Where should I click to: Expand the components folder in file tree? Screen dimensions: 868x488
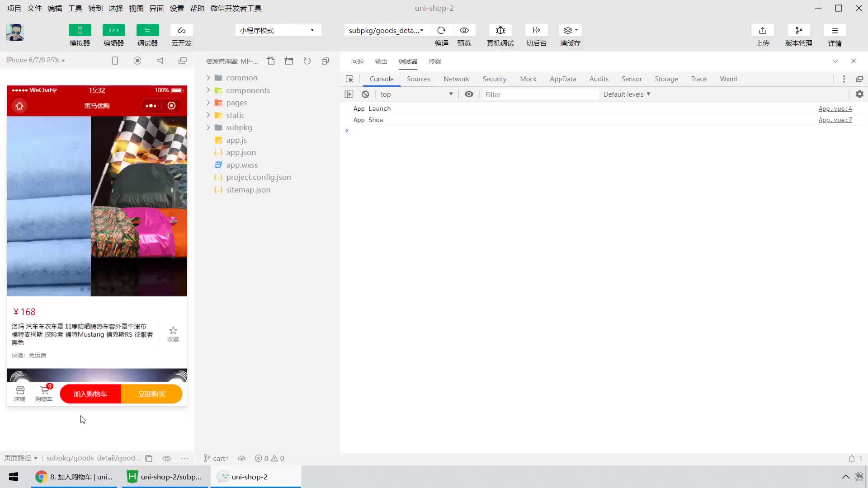208,90
